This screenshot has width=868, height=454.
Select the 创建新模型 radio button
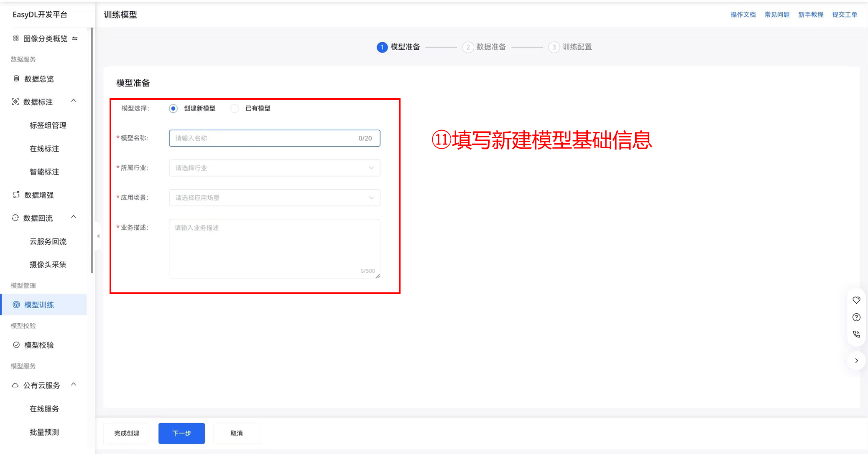[x=173, y=109]
